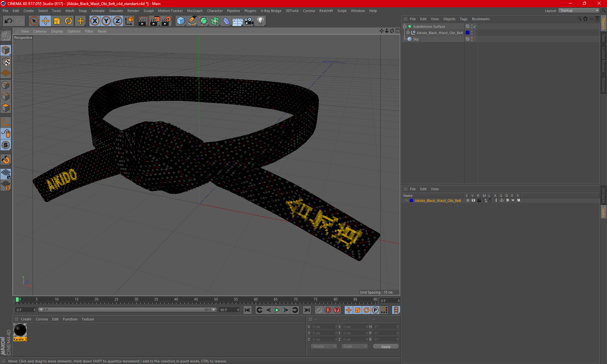The width and height of the screenshot is (607, 364).
Task: Open the Layout Startup dropdown
Action: tap(579, 10)
